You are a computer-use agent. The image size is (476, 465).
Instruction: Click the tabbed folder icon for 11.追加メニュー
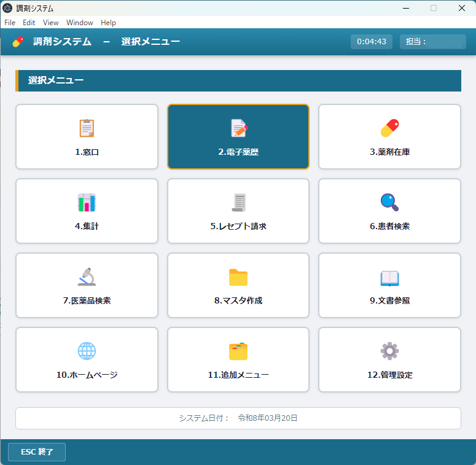(238, 351)
